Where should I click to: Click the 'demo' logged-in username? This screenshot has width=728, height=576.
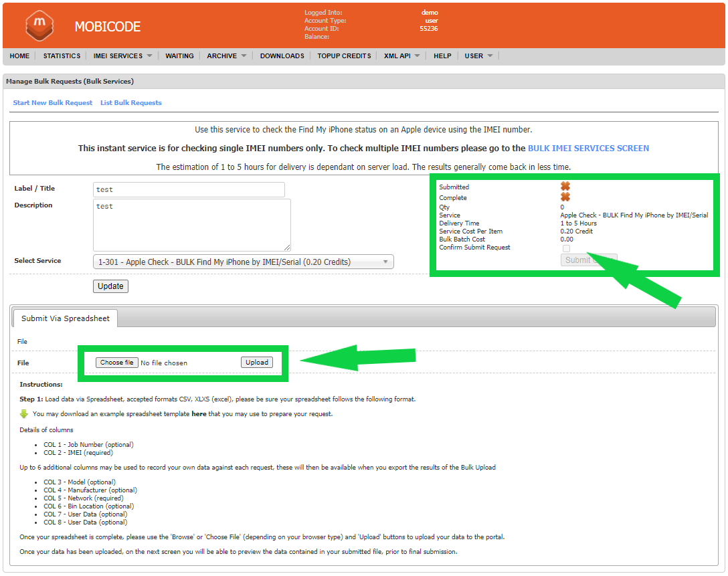point(430,13)
